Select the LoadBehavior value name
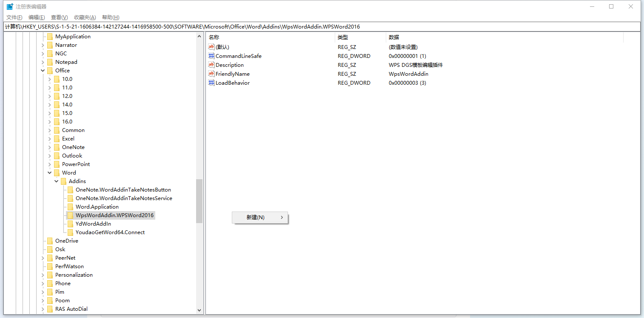This screenshot has height=318, width=644. pos(233,83)
